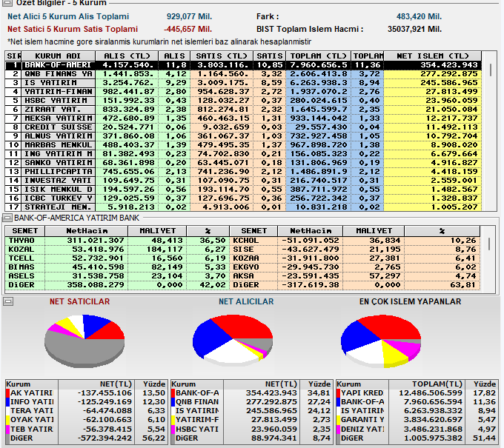The width and height of the screenshot is (504, 448).
Task: Click the SISE sold stock cell
Action: (253, 250)
